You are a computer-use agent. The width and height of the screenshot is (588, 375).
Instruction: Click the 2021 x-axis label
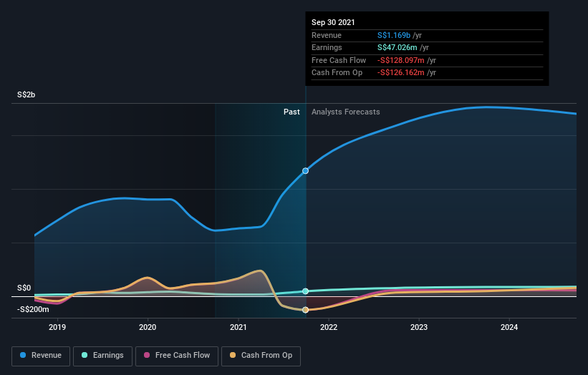(x=238, y=327)
